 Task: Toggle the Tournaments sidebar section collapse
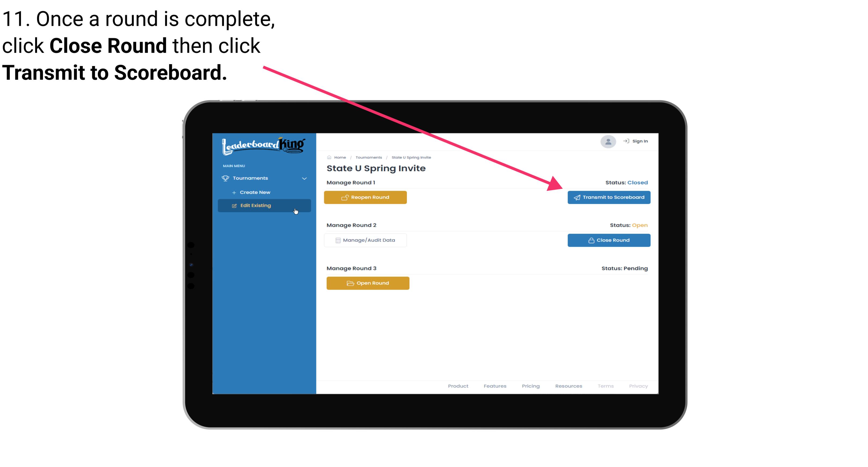click(x=305, y=178)
